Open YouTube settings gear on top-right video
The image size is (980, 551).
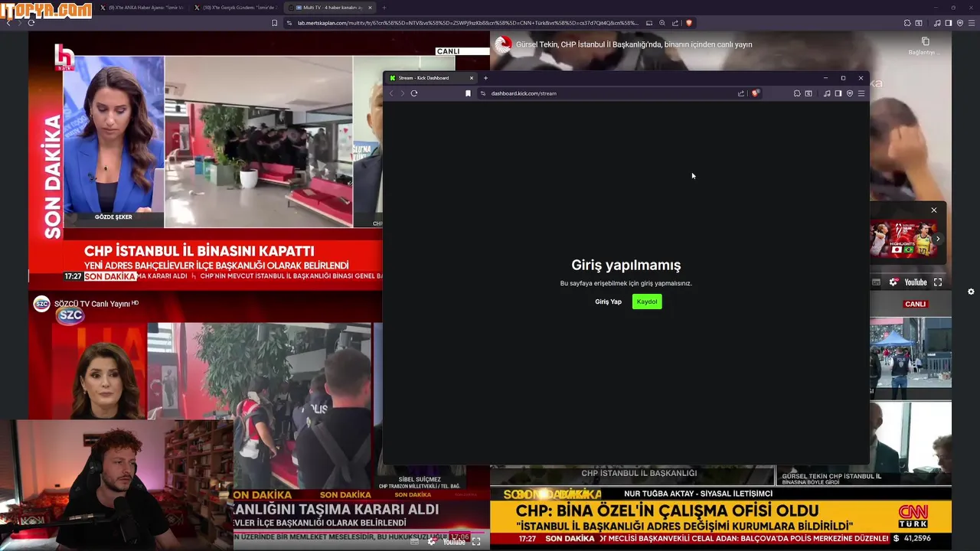coord(893,282)
